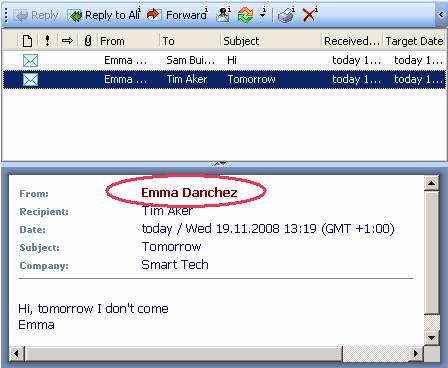Click the scroll up arrow in preview
The height and width of the screenshot is (368, 448).
tap(432, 183)
